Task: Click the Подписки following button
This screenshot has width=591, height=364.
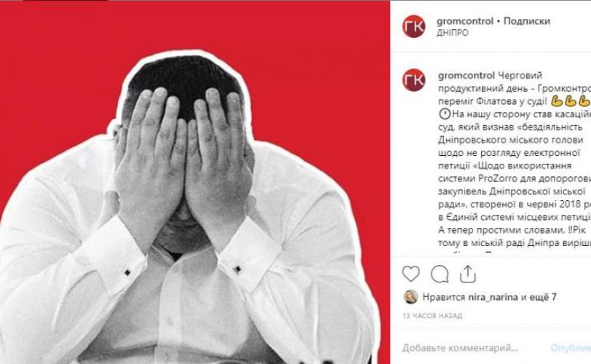Action: click(x=526, y=21)
